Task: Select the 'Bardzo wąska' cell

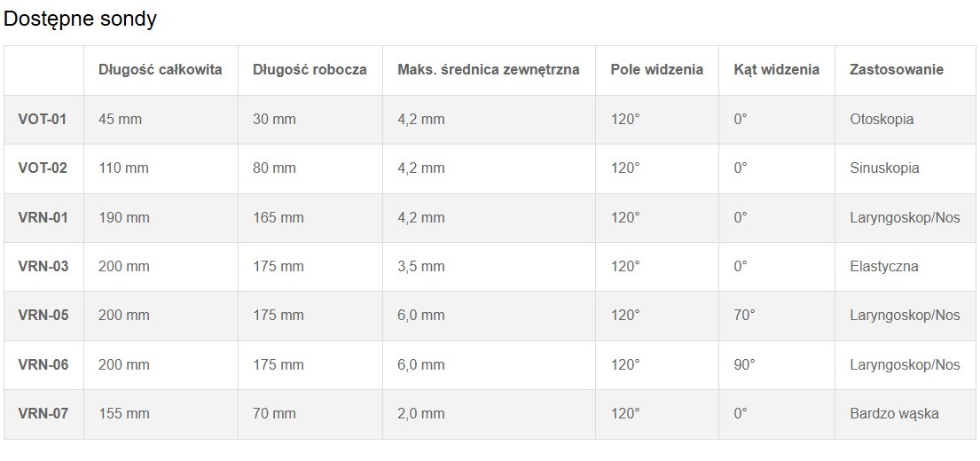Action: pos(894,413)
